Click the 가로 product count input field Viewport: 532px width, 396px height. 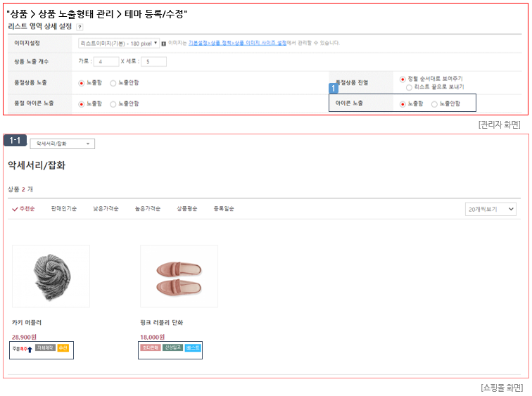click(x=106, y=62)
